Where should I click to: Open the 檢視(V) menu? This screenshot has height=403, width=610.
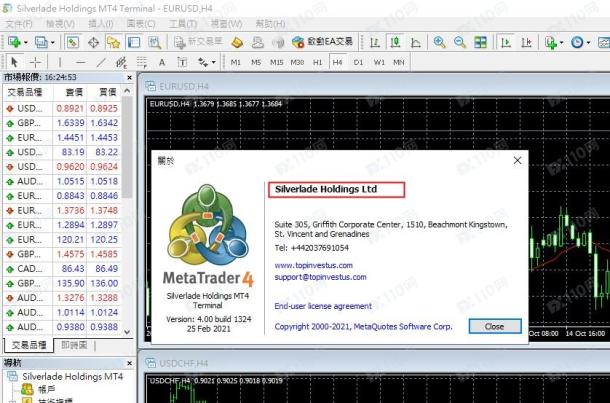click(60, 24)
